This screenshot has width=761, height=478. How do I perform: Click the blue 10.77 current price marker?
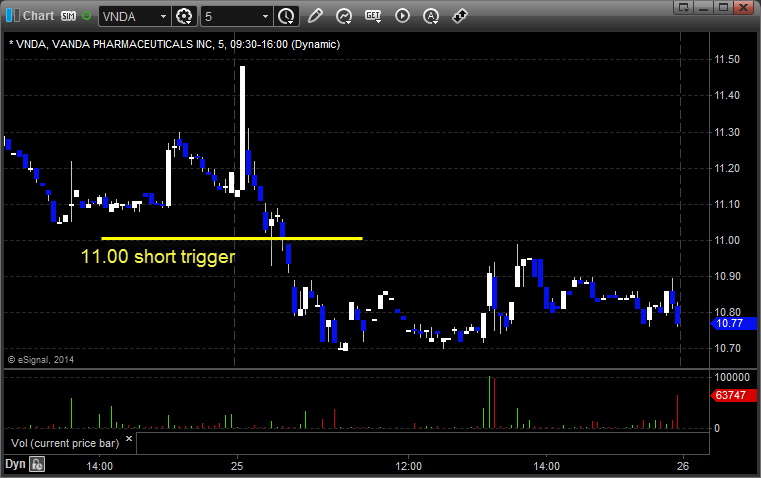pos(734,323)
